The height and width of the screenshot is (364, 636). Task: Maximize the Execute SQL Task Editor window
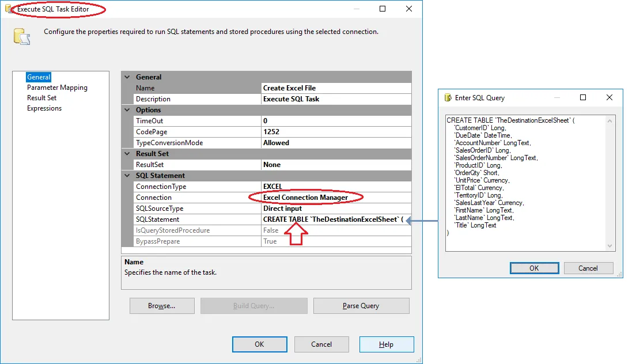[382, 9]
